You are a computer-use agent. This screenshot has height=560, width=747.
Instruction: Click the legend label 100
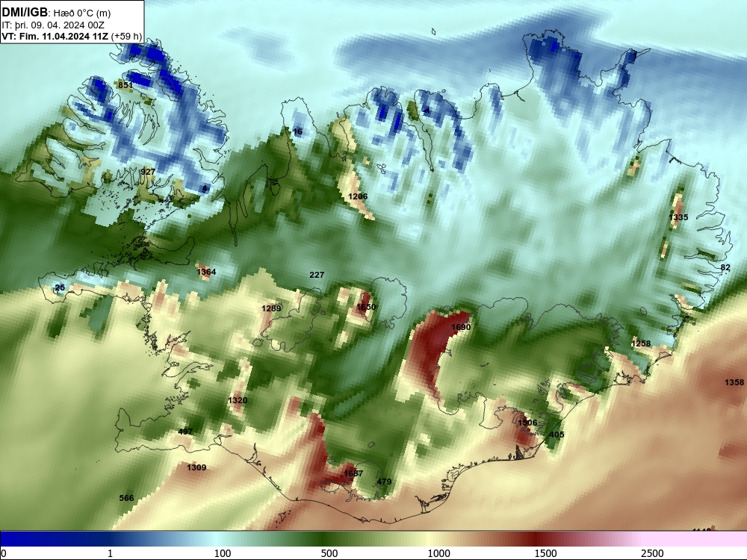click(223, 553)
